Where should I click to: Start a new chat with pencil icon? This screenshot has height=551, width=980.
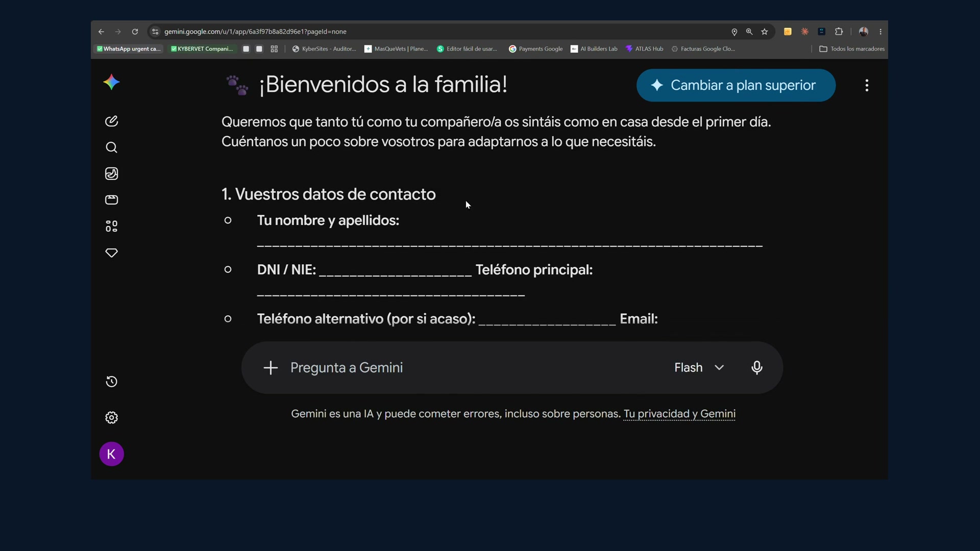pos(111,121)
